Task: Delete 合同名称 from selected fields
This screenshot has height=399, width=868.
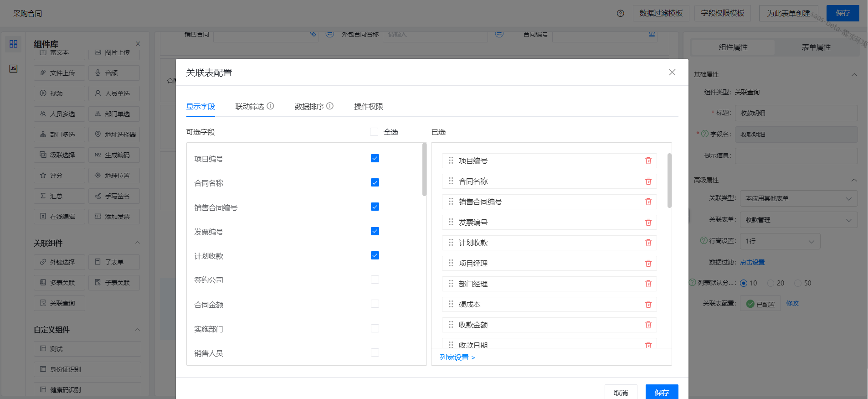Action: pos(648,181)
